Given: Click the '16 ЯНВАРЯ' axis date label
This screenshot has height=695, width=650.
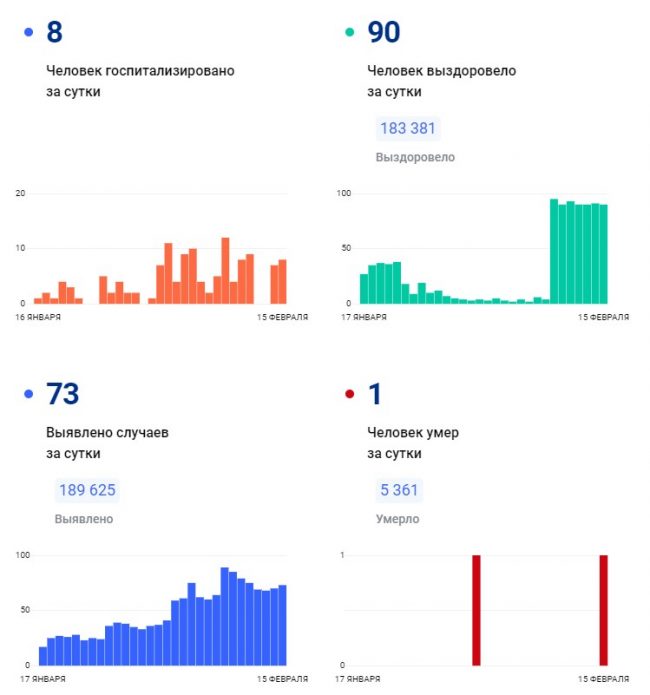Looking at the screenshot, I should coord(39,317).
